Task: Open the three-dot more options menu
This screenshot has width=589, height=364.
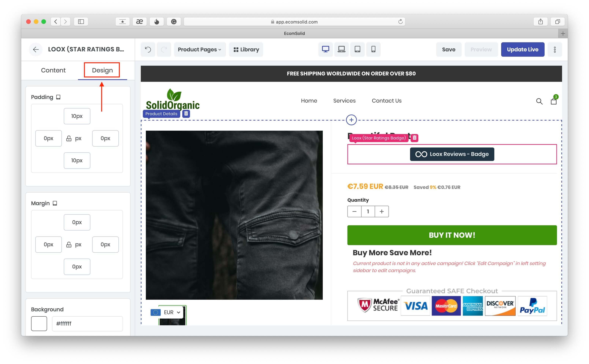Action: point(554,49)
